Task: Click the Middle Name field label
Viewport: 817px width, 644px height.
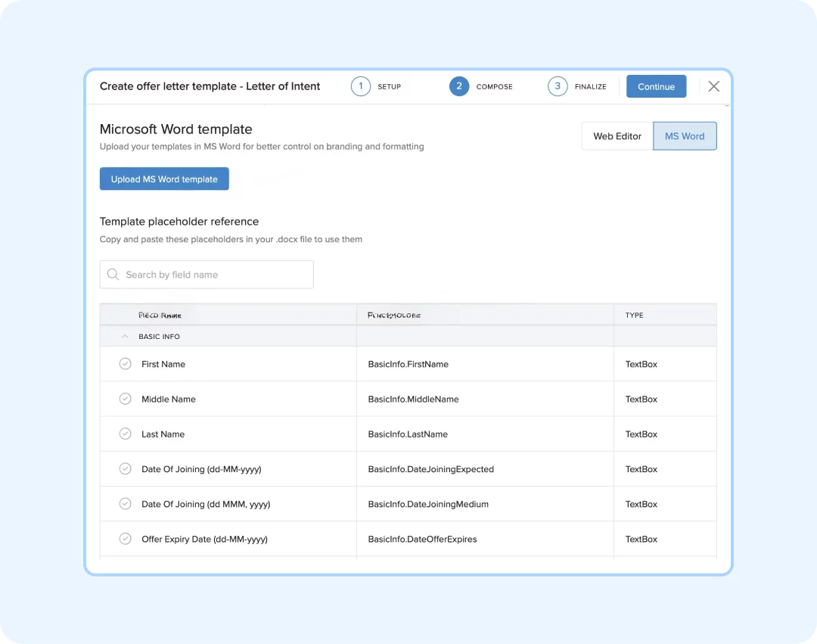Action: [168, 399]
